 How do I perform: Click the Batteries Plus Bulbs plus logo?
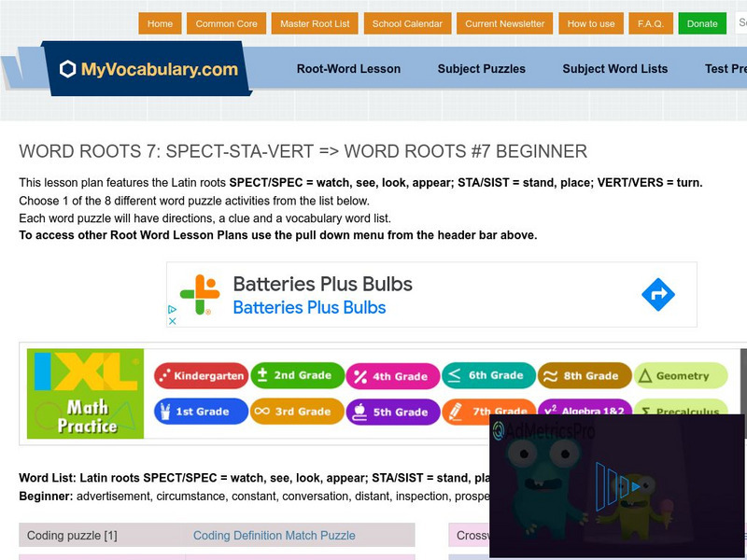pos(200,294)
